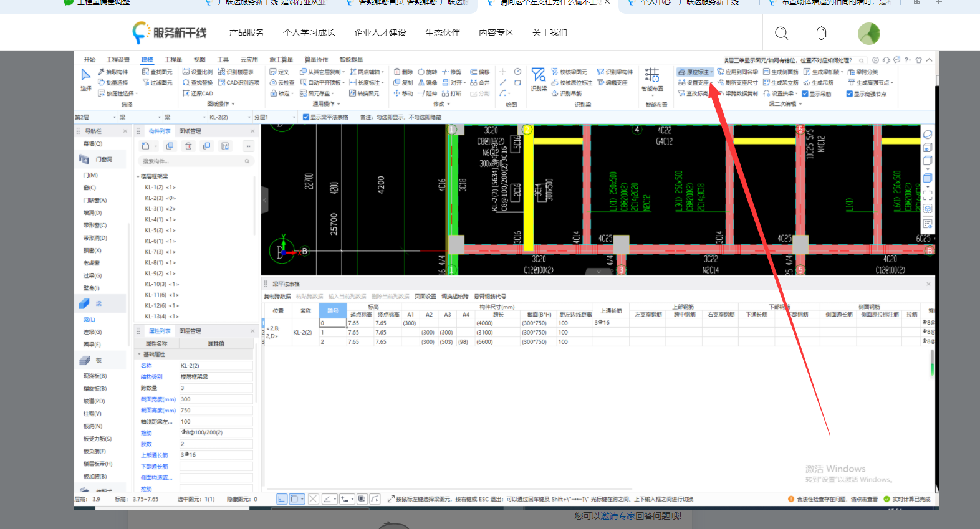Screen dimensions: 980x529
Task: Expand 图纸操作 group arrow
Action: click(234, 104)
